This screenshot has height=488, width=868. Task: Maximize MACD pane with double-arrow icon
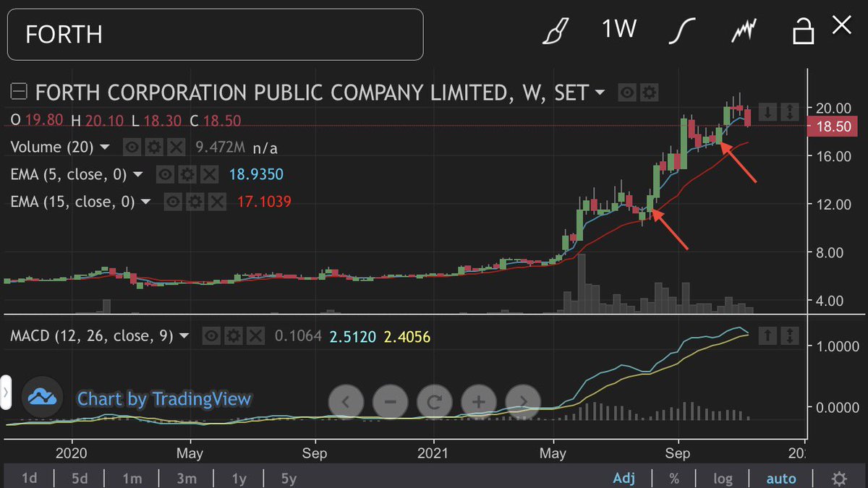790,335
